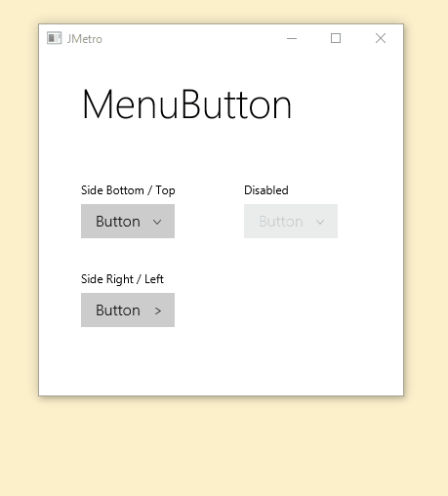Open the menu button under Side Right / Left

coord(128,310)
